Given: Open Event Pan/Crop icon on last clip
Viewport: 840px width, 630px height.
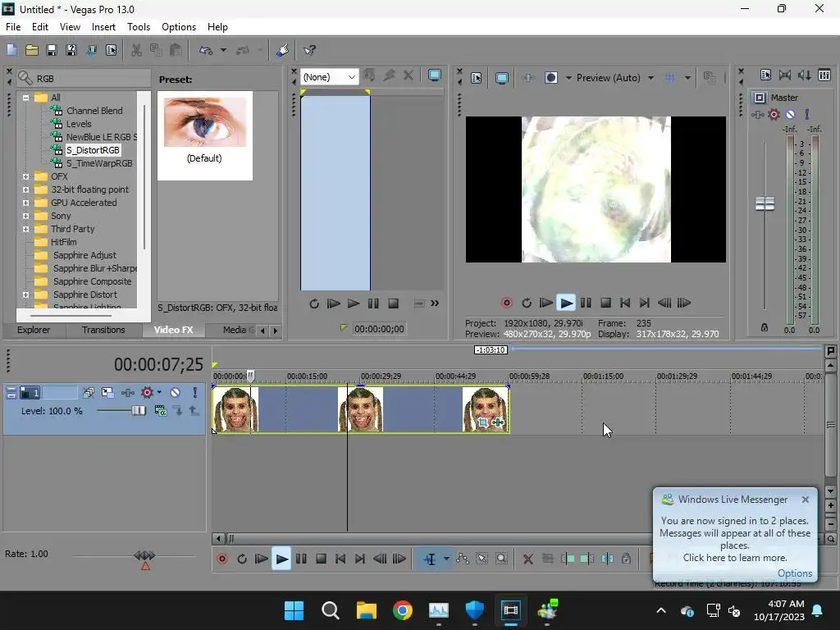Looking at the screenshot, I should click(482, 422).
